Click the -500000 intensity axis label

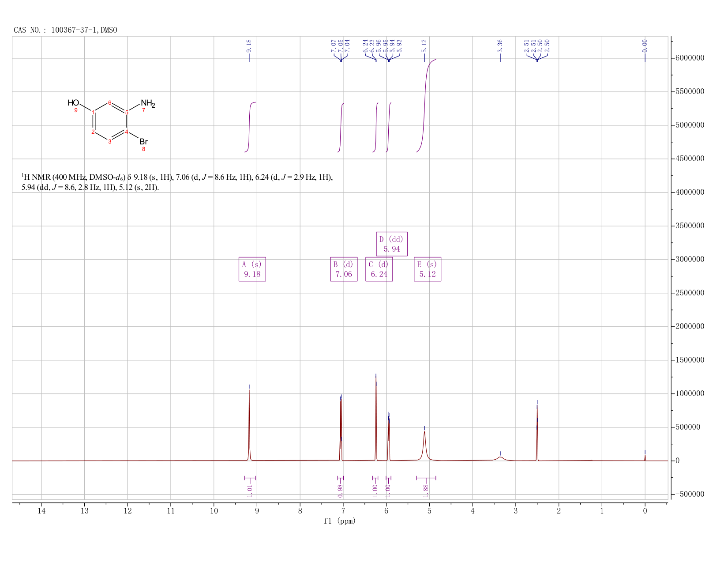(x=688, y=494)
